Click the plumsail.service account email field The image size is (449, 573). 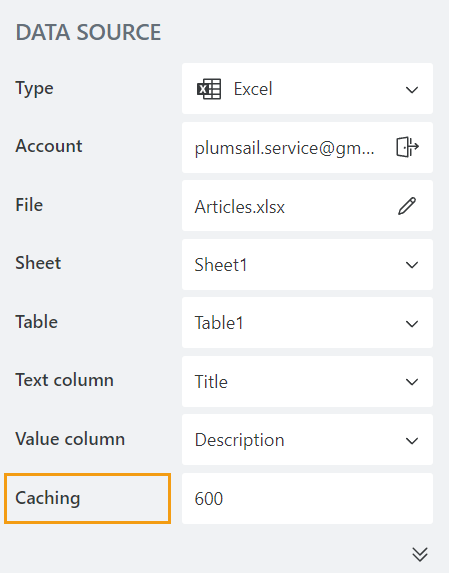307,147
